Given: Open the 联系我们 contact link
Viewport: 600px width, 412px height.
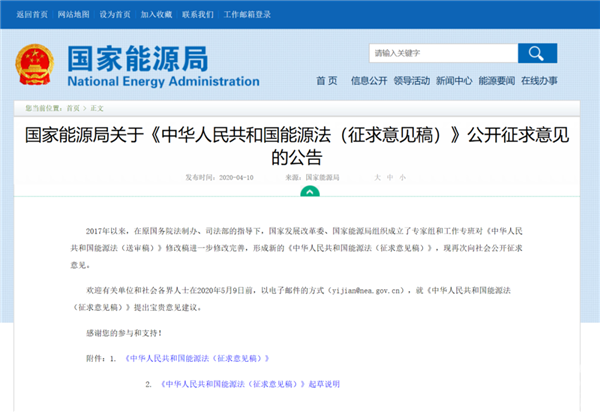Looking at the screenshot, I should pyautogui.click(x=199, y=17).
